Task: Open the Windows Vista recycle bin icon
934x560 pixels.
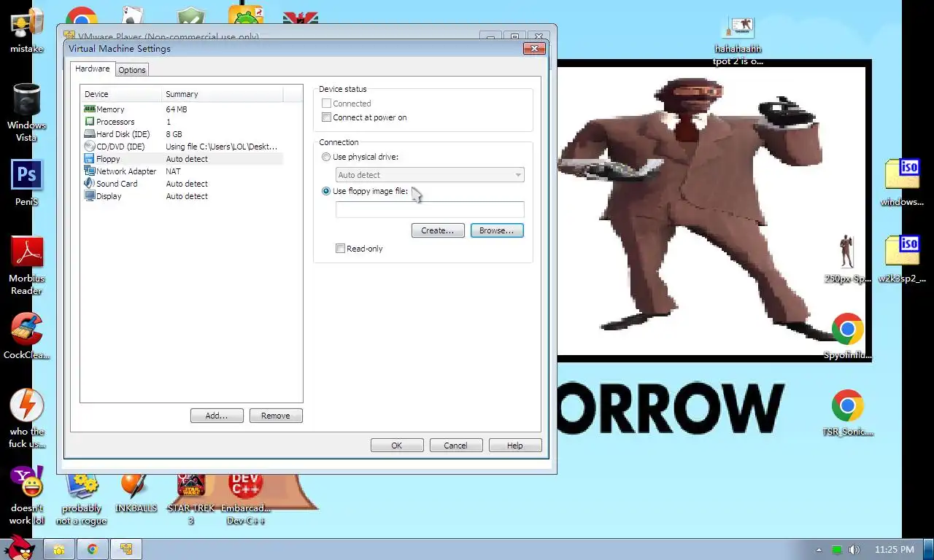Action: [x=26, y=100]
